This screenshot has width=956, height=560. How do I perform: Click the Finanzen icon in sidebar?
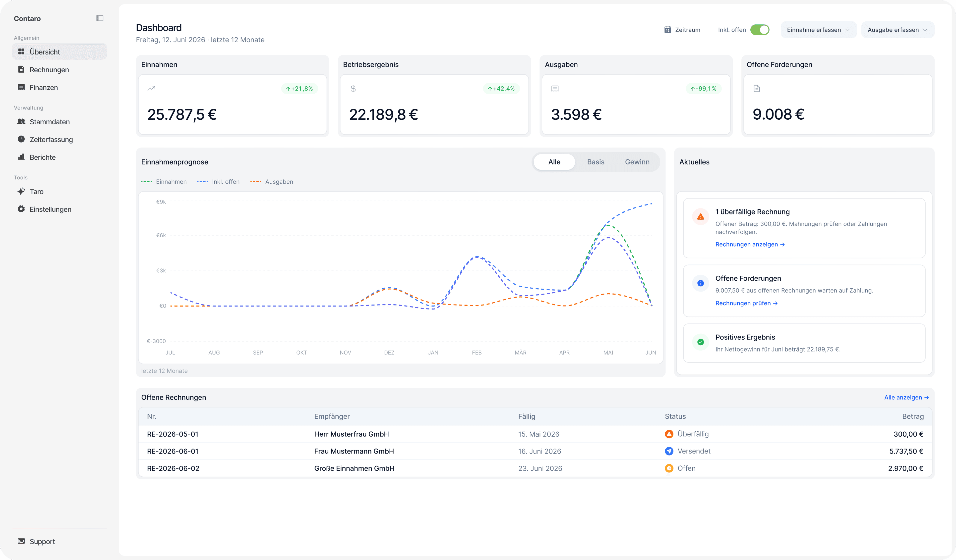[x=21, y=87]
